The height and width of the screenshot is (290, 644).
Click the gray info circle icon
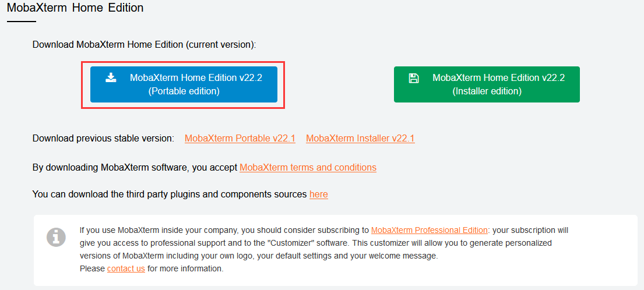click(x=56, y=237)
